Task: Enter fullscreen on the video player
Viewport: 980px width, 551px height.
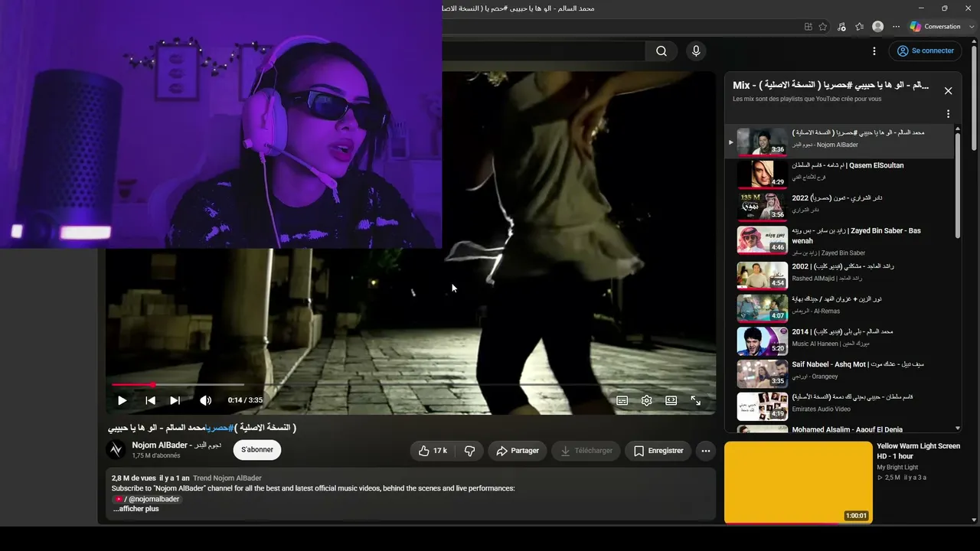Action: pos(696,400)
